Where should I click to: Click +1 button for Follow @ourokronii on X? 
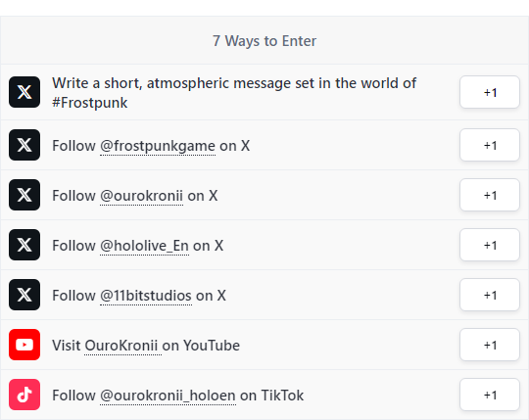(490, 195)
